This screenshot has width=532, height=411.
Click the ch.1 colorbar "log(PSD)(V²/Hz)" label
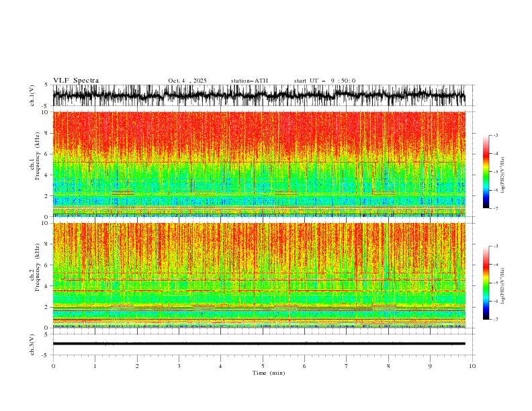coord(503,175)
